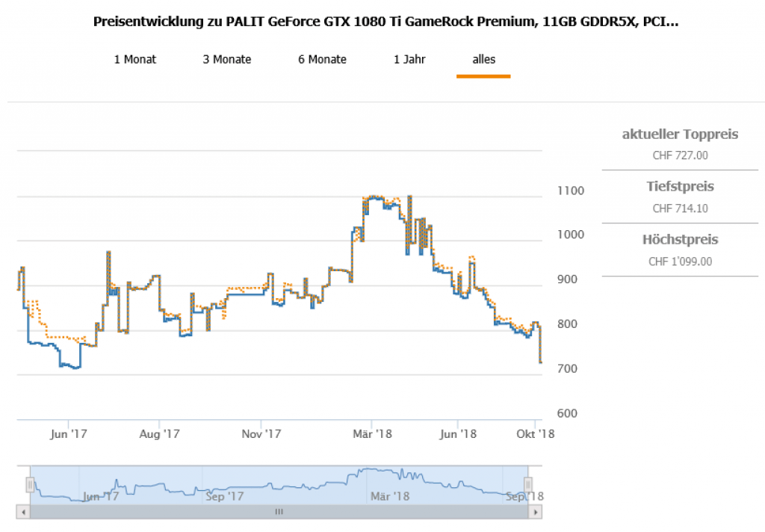Click the price peak near Mär '18

coord(374,197)
